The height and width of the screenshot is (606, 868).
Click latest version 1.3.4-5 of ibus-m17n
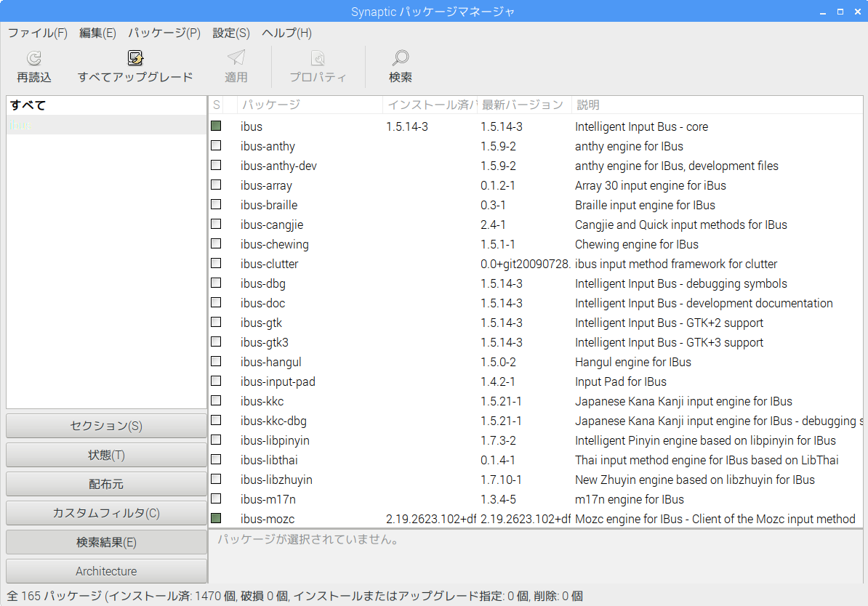click(x=498, y=499)
